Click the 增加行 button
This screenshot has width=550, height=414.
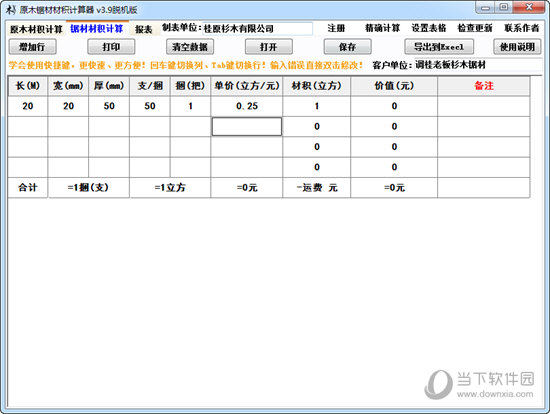[32, 47]
